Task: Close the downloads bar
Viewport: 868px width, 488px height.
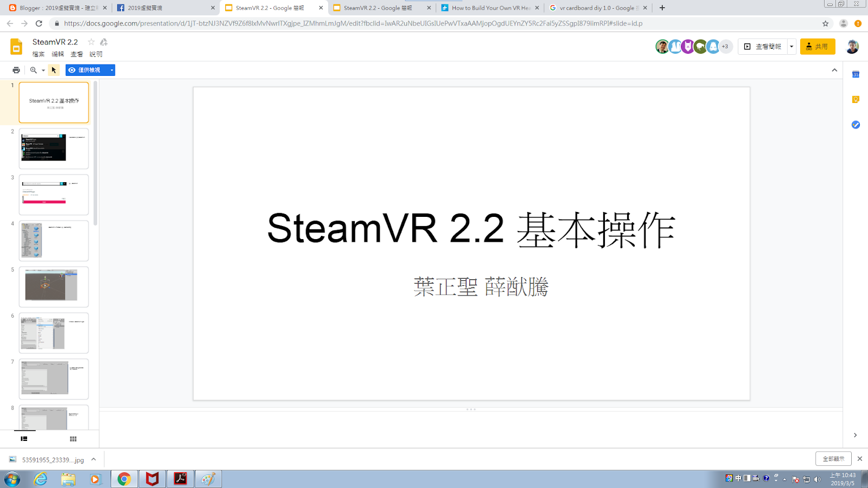Action: [x=860, y=459]
